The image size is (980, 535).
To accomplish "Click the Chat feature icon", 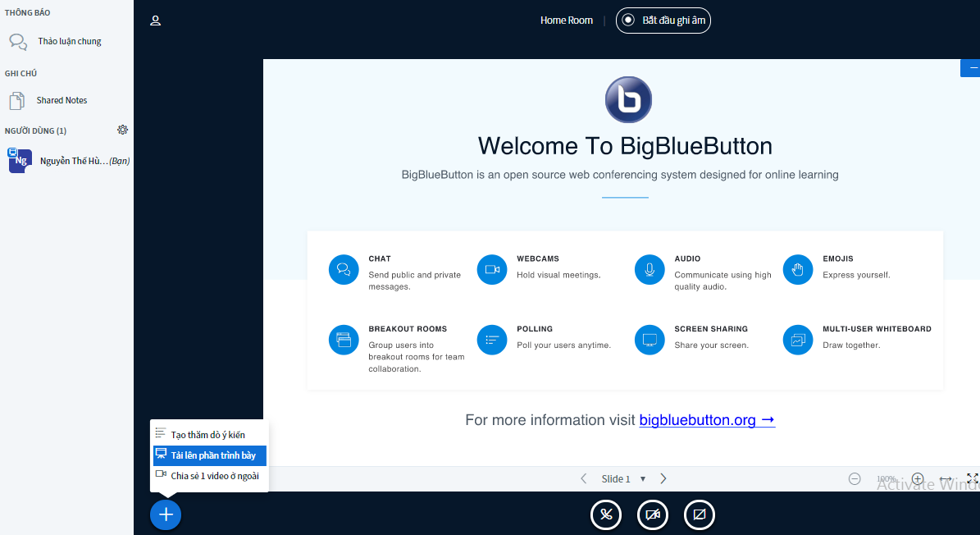I will coord(344,269).
